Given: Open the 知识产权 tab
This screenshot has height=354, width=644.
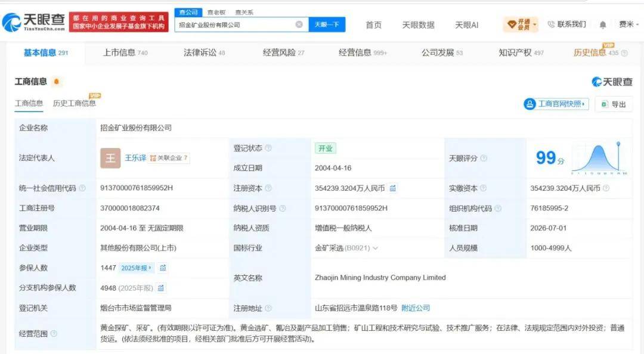Looking at the screenshot, I should click(x=521, y=52).
